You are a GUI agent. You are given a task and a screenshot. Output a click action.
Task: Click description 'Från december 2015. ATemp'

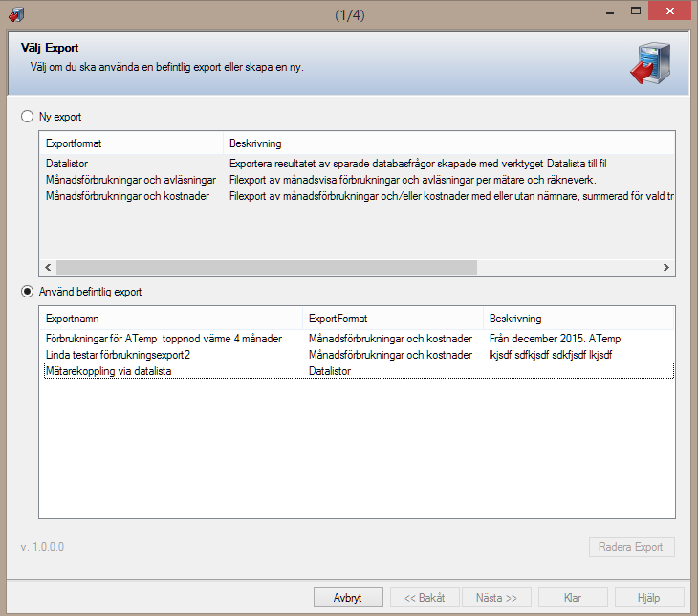click(x=555, y=339)
